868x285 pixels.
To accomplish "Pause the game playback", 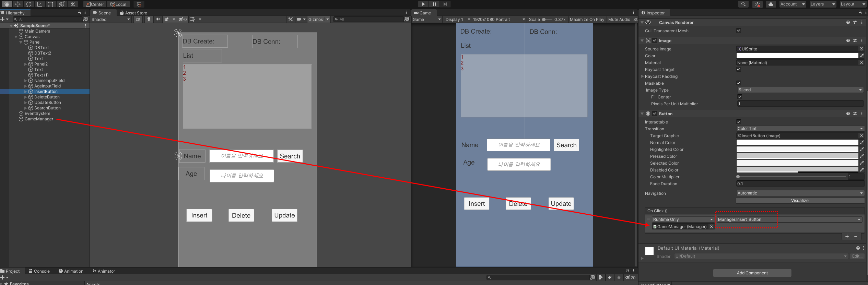I will tap(434, 4).
